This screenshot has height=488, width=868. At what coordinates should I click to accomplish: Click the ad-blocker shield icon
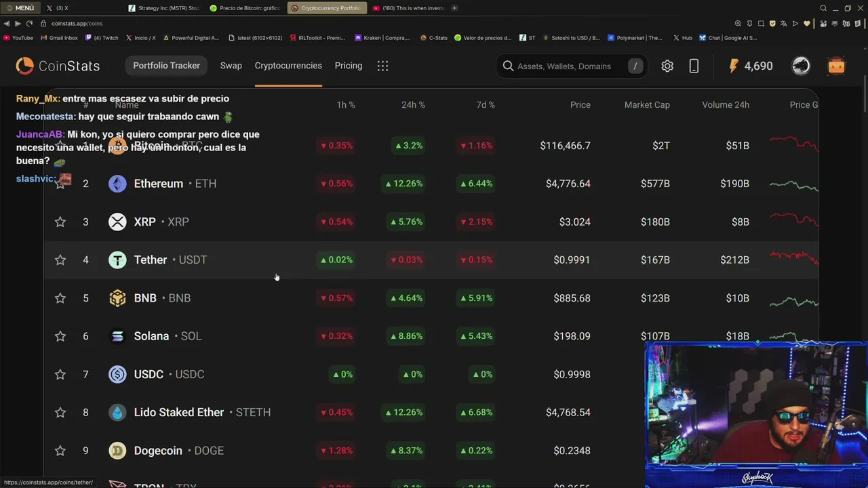coord(773,23)
